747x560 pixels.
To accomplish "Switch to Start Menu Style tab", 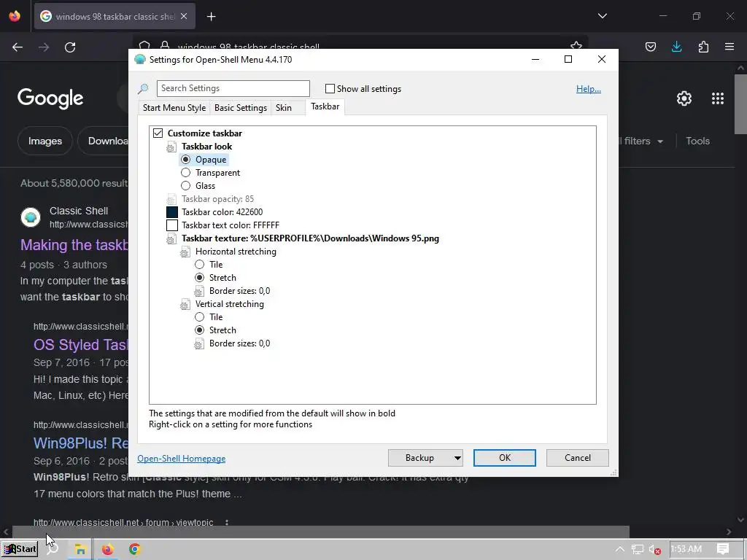I will (174, 108).
